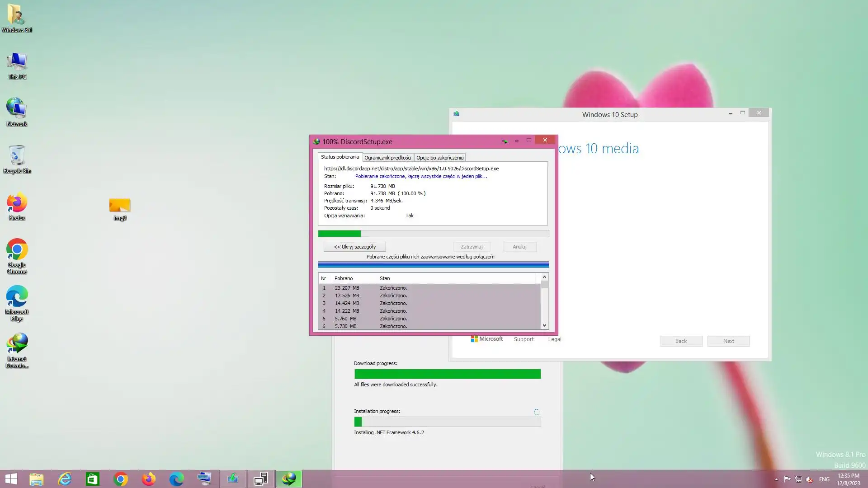Click the On-Screen Keyboard taskbar icon
The height and width of the screenshot is (488, 868).
[x=204, y=479]
